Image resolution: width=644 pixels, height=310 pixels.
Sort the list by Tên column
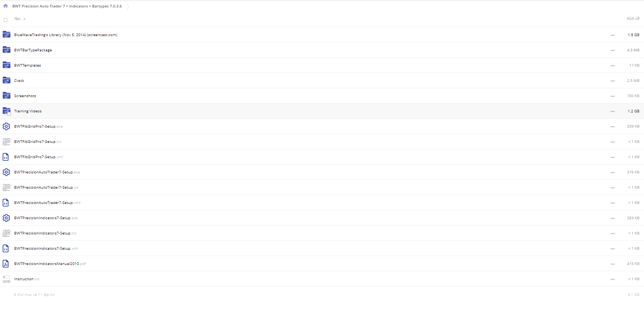coord(17,19)
